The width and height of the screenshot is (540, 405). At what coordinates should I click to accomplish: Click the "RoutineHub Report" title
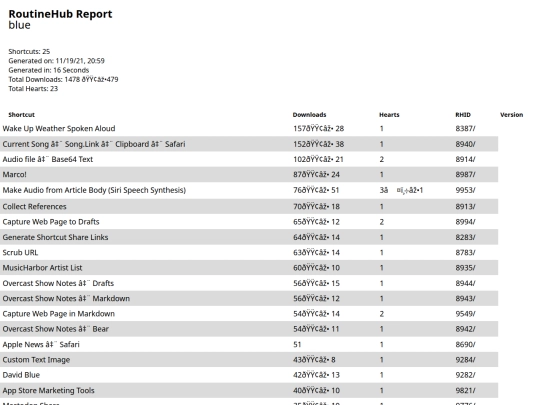60,14
